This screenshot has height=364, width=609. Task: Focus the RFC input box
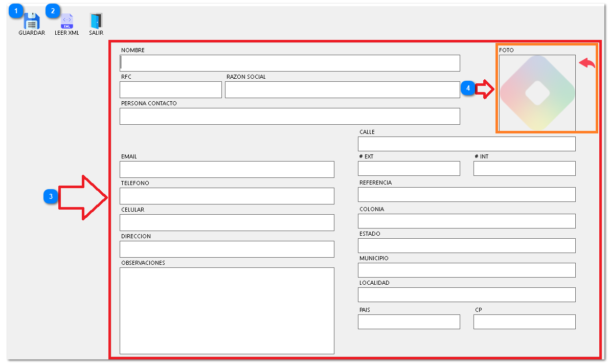pos(170,89)
